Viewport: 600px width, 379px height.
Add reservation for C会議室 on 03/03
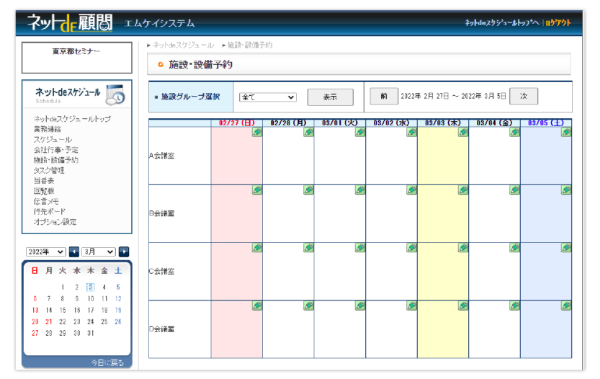(x=463, y=248)
